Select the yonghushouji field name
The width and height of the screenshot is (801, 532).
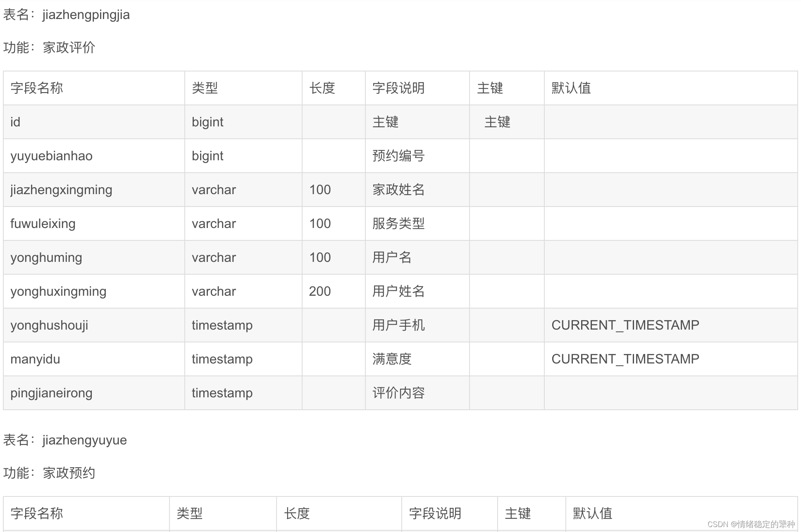[x=49, y=325]
